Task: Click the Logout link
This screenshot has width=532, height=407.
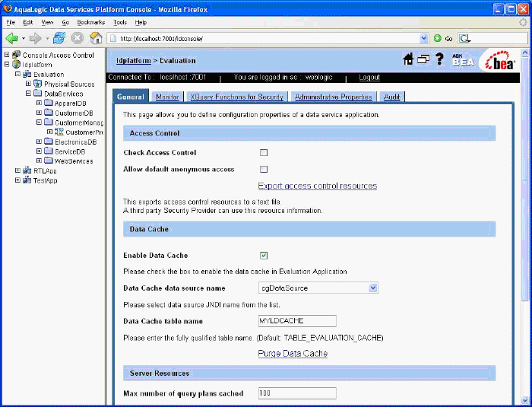Action: coord(369,78)
